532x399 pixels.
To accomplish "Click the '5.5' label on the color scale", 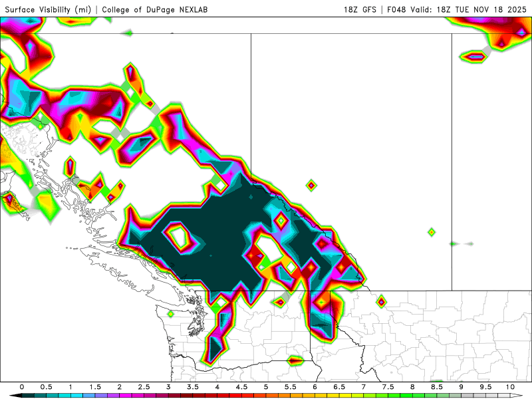I will (291, 387).
